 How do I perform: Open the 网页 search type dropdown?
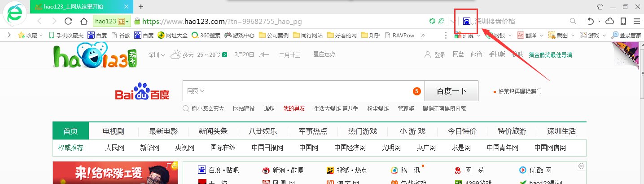(196, 91)
